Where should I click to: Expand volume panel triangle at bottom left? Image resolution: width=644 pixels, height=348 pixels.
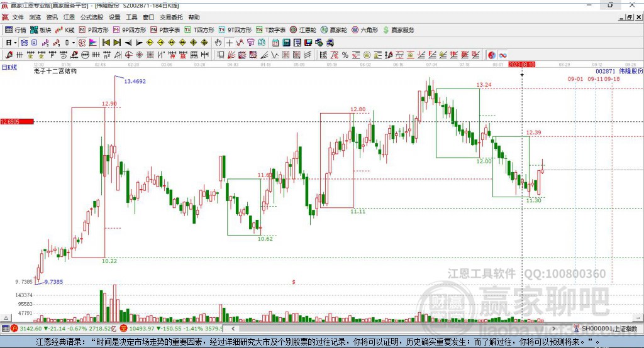tap(6, 318)
